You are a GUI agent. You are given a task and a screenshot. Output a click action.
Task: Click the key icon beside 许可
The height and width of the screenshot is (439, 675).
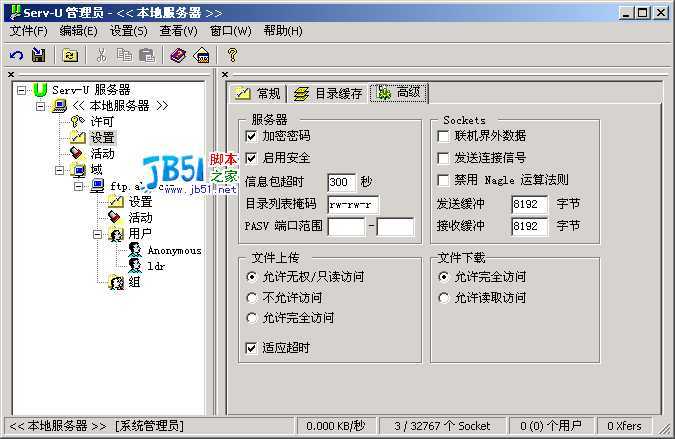pos(77,122)
